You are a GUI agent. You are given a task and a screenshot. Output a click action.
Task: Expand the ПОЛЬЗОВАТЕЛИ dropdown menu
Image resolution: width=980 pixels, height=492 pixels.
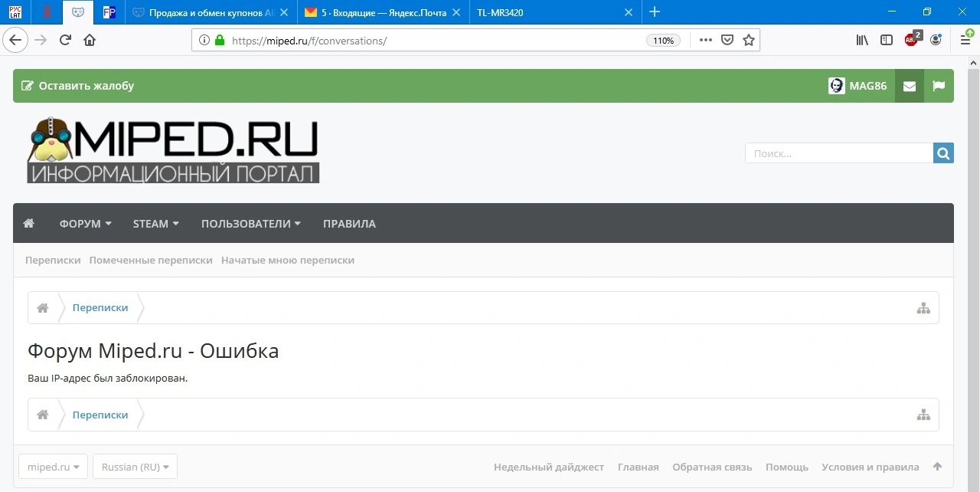(251, 224)
